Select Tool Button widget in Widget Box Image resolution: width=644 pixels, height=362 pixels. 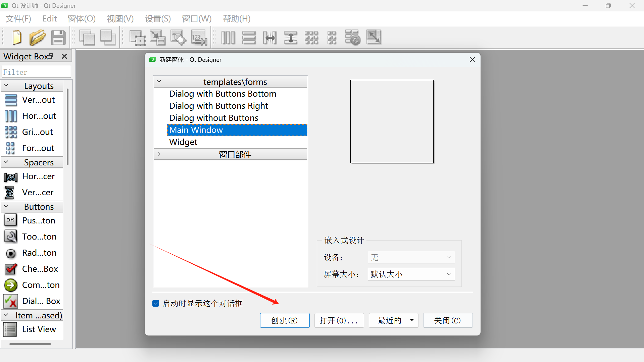[32, 237]
